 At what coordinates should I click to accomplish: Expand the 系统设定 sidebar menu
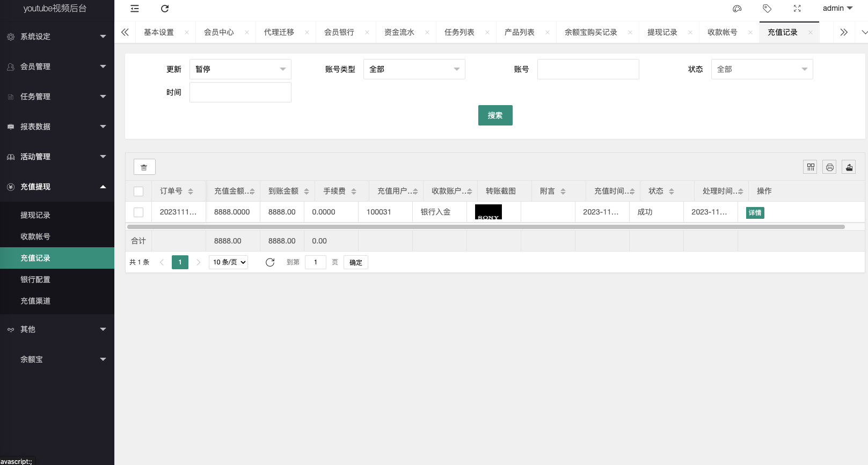(x=57, y=36)
